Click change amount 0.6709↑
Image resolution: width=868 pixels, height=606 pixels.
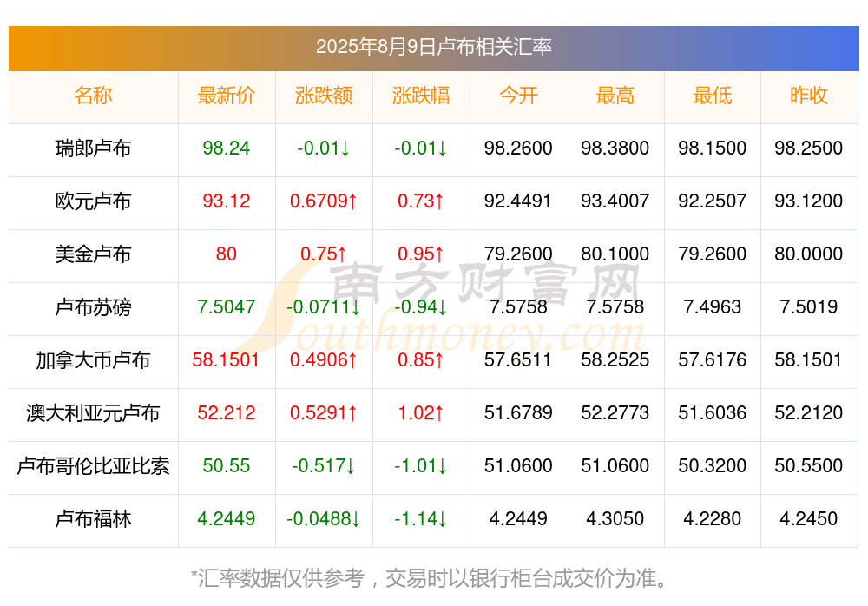coord(323,201)
